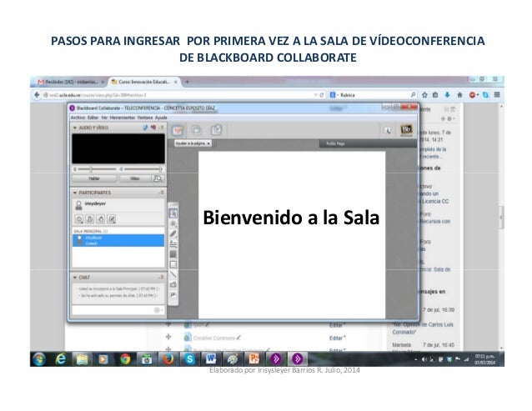Viewport: 532px width, 411px height.
Task: Open the Herramientas menu
Action: pos(122,118)
